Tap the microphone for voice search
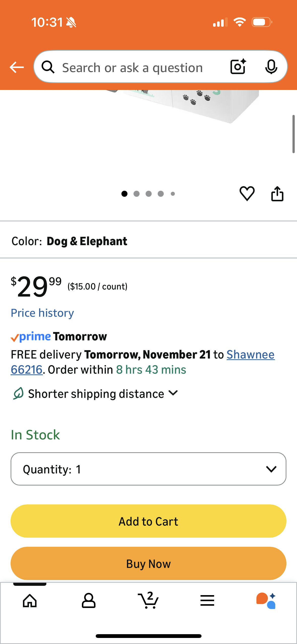The width and height of the screenshot is (297, 644). (x=271, y=67)
